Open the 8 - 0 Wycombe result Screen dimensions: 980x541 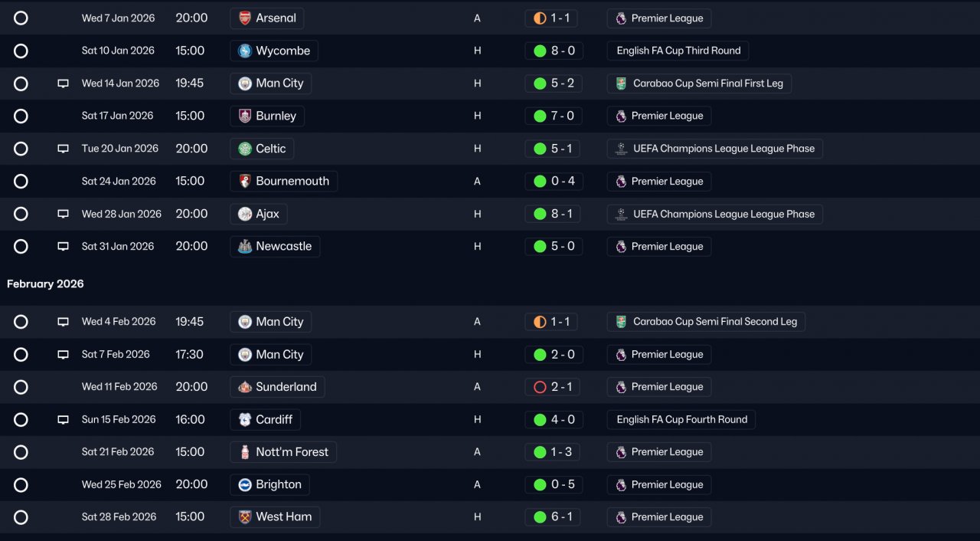click(554, 51)
